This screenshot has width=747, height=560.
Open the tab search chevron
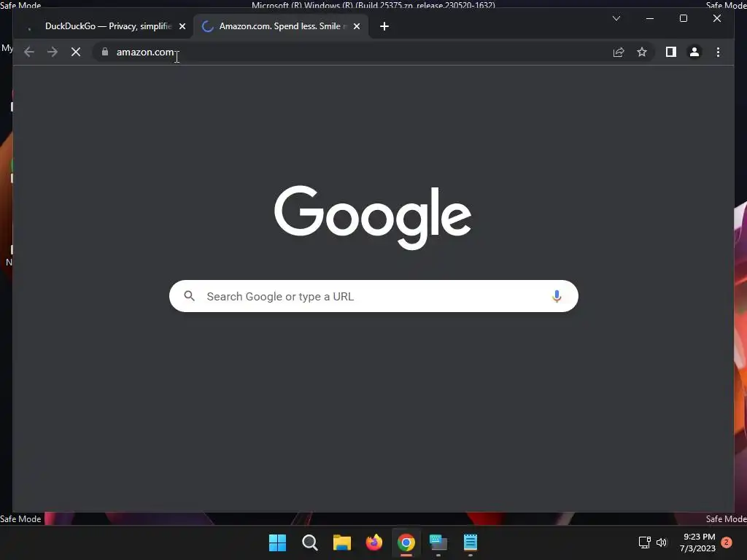[x=616, y=18]
